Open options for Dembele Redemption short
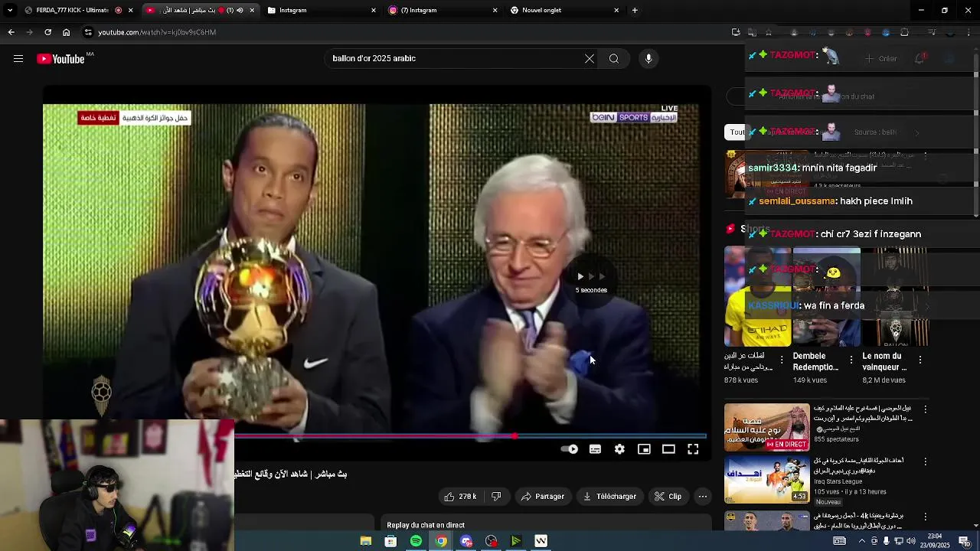The image size is (980, 551). tap(851, 359)
